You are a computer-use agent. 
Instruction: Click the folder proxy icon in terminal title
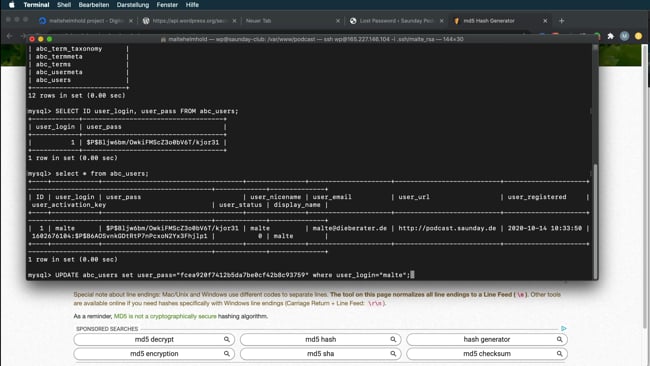pyautogui.click(x=163, y=39)
